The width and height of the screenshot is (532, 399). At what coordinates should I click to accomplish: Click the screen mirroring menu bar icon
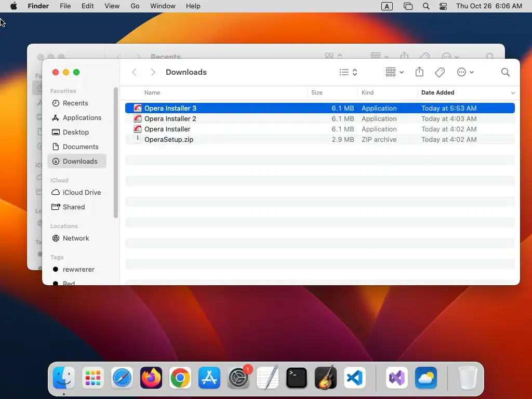tap(408, 6)
